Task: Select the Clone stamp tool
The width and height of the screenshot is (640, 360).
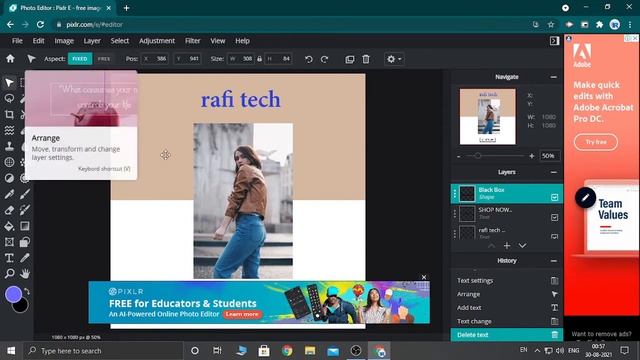Action: 9,146
